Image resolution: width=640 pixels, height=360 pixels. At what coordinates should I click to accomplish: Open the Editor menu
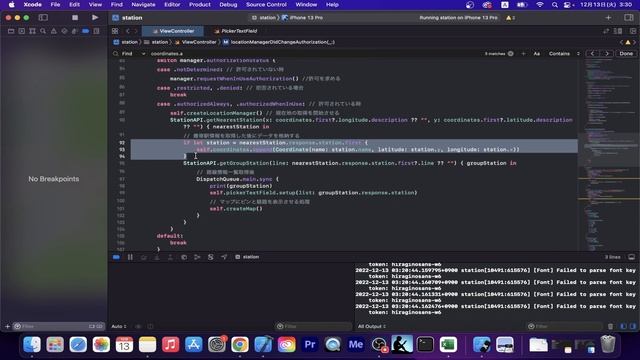coord(172,4)
